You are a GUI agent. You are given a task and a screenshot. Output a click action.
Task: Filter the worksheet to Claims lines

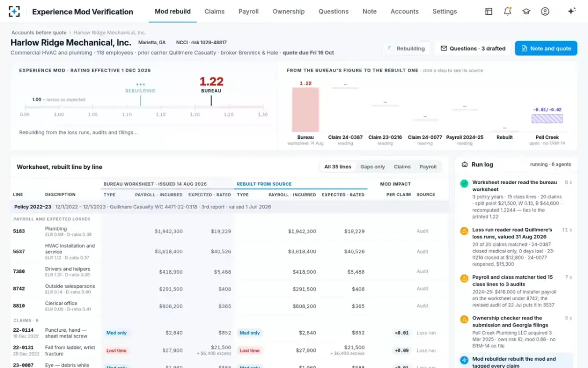[402, 167]
